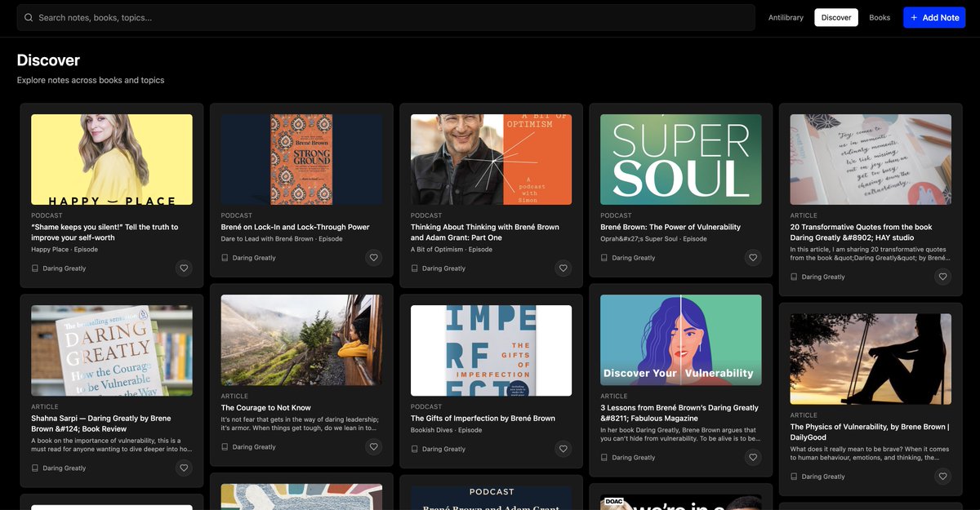Viewport: 980px width, 510px height.
Task: Click "Explore notes across books and topics" text
Action: pyautogui.click(x=91, y=80)
